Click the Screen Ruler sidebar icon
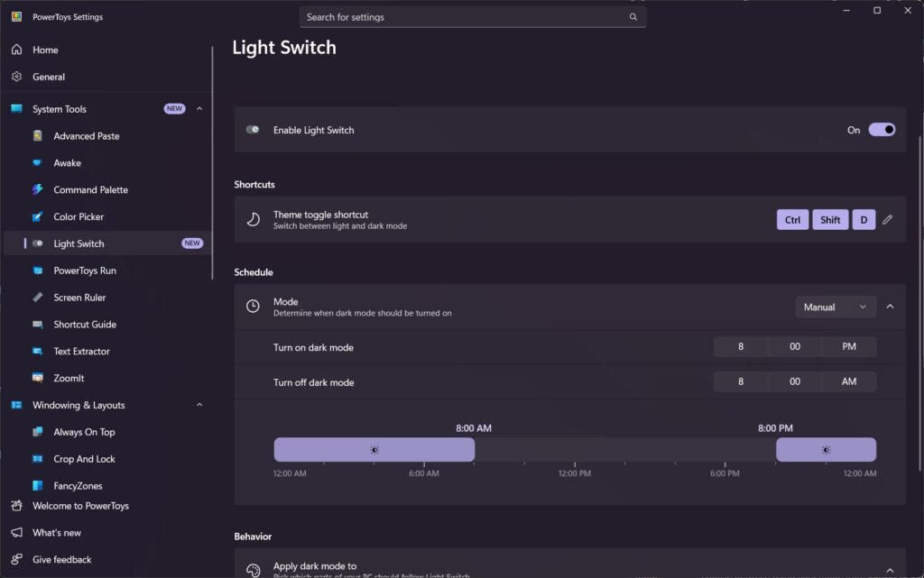 click(x=38, y=298)
